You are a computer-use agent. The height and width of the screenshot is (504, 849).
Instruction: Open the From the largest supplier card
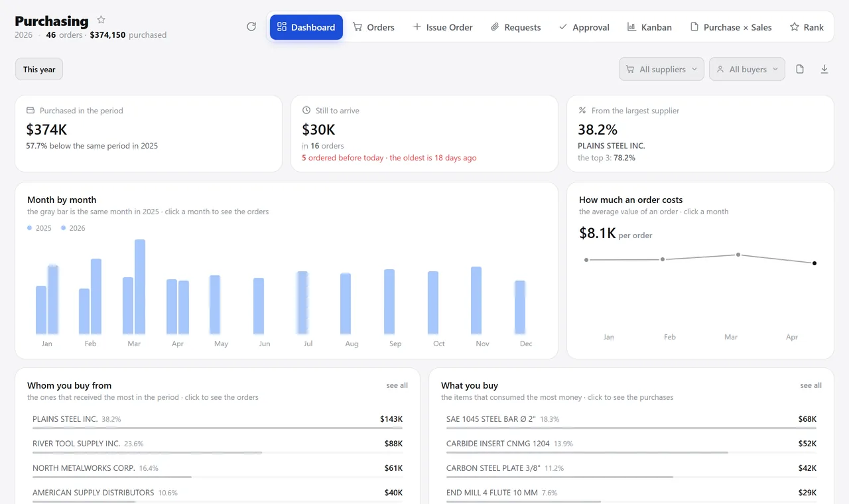click(700, 133)
